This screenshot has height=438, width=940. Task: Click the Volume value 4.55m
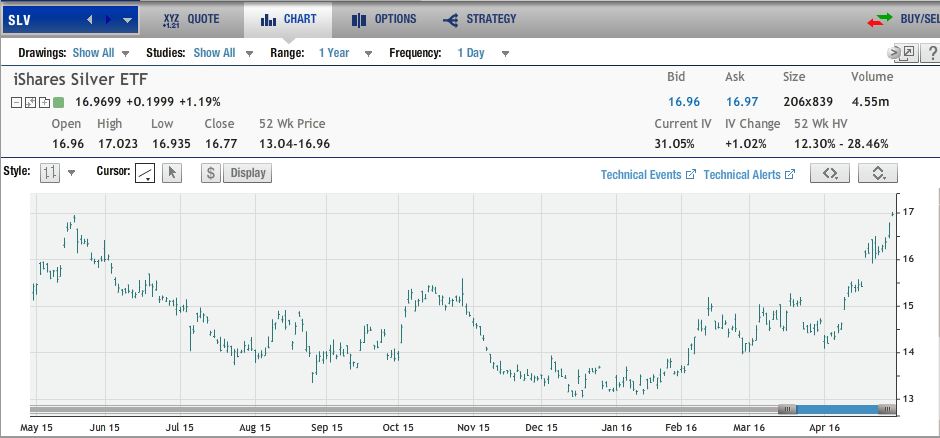870,102
